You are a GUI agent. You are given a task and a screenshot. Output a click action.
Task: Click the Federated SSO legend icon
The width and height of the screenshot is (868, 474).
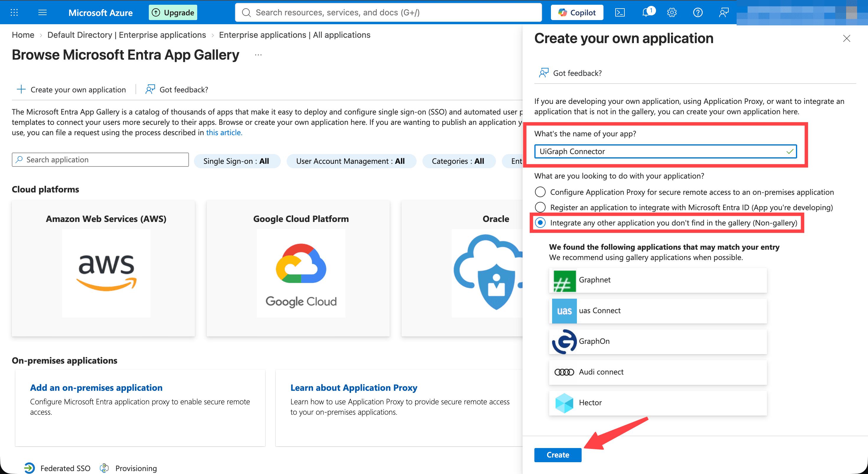pos(30,468)
